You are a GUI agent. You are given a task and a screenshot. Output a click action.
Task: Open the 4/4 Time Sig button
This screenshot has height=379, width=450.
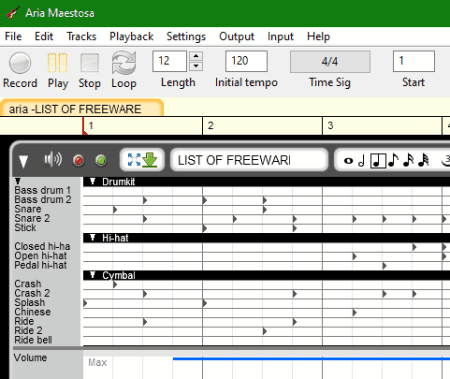[330, 61]
